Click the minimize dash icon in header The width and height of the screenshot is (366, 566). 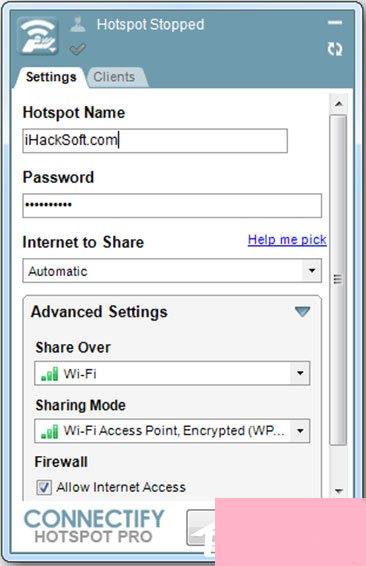click(335, 23)
